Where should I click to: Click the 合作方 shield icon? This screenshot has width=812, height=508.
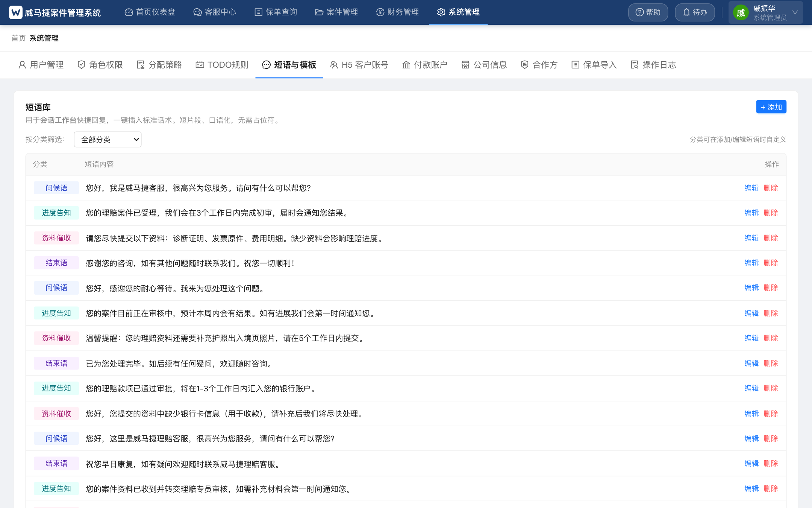(x=525, y=65)
